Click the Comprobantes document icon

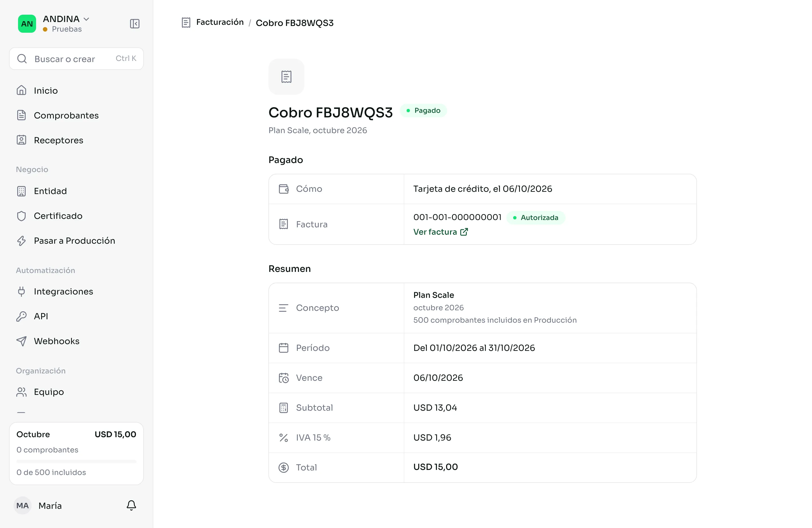[x=21, y=115]
